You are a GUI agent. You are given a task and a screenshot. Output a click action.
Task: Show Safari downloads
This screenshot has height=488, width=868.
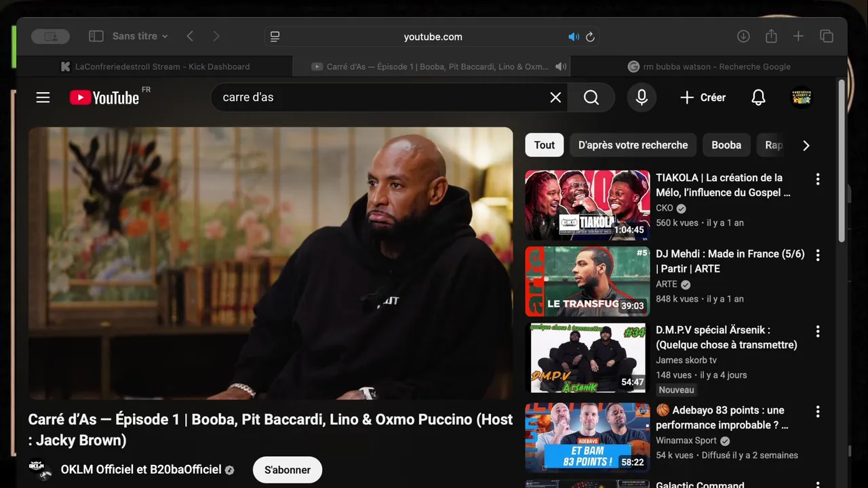743,37
